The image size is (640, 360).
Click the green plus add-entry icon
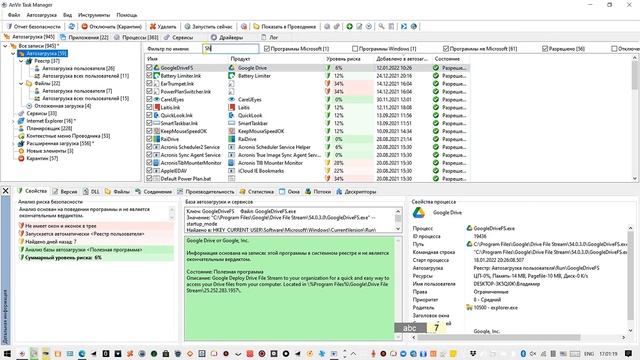click(x=349, y=27)
